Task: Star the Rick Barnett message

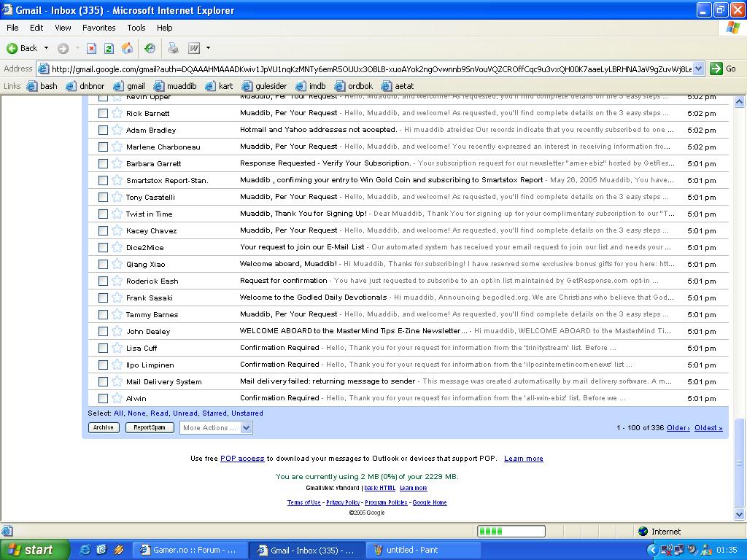Action: (117, 113)
